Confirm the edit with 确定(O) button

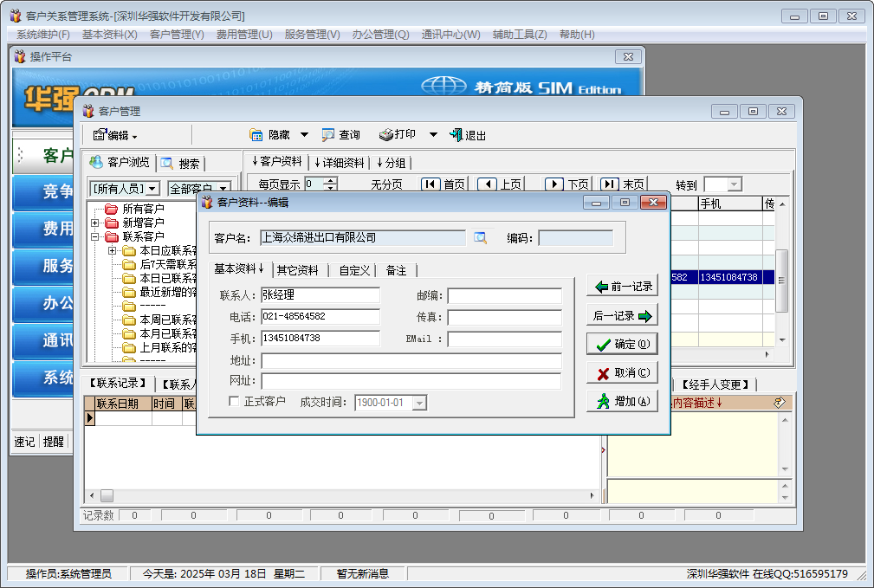click(622, 344)
